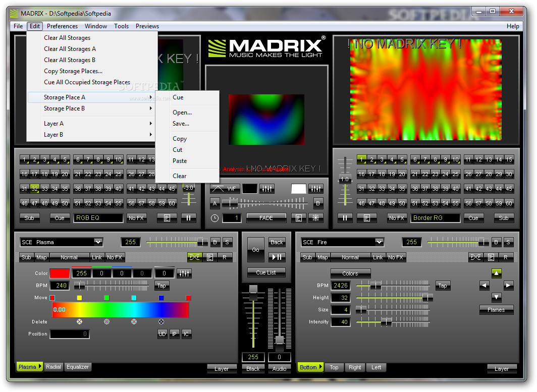The height and width of the screenshot is (392, 537).
Task: Open the Plasma layer tab arrow menu
Action: tap(40, 367)
